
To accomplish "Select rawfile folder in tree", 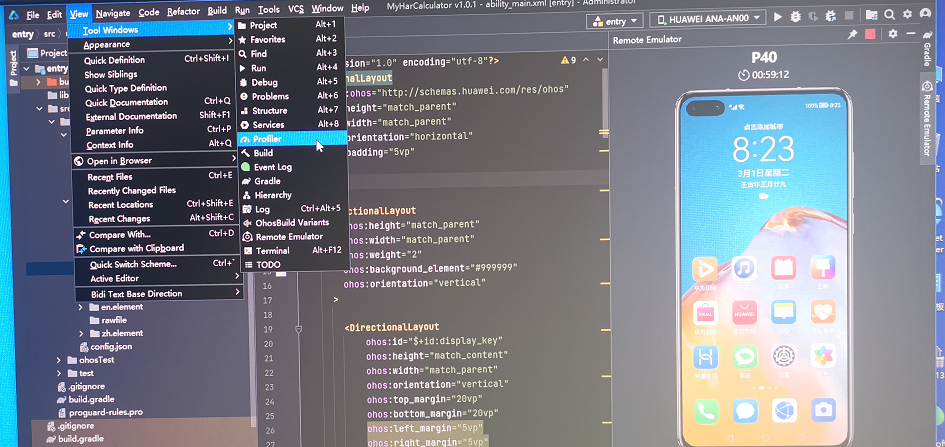I will coord(108,320).
